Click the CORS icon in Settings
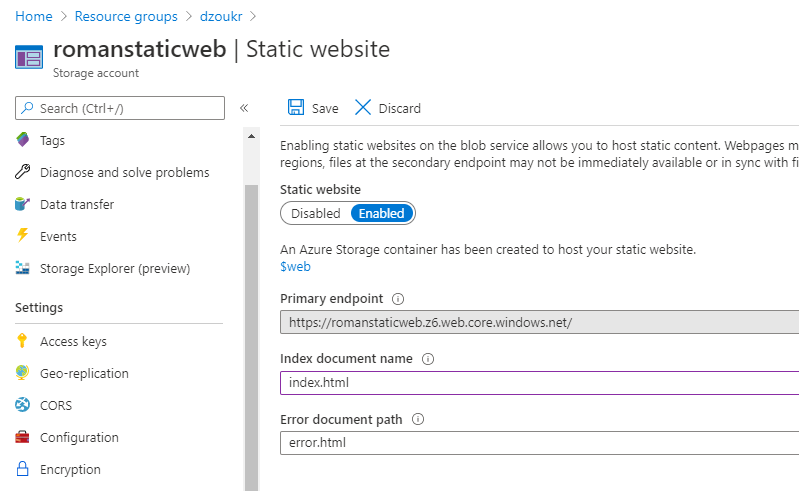Viewport: 799px width, 491px height. (23, 405)
